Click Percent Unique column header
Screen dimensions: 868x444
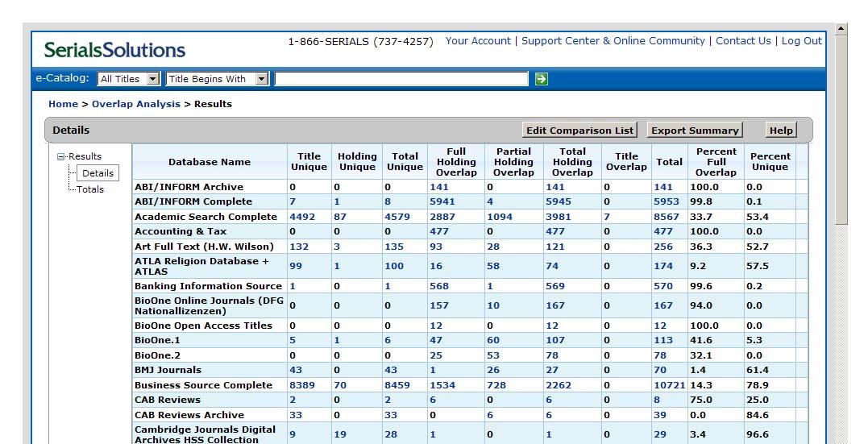[x=770, y=162]
